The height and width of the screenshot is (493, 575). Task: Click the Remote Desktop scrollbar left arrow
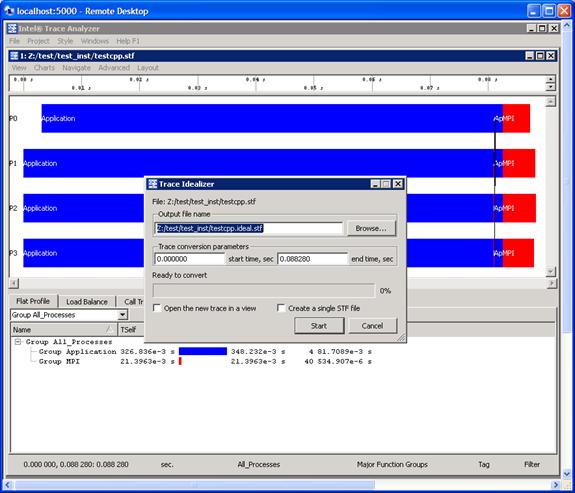(x=7, y=485)
